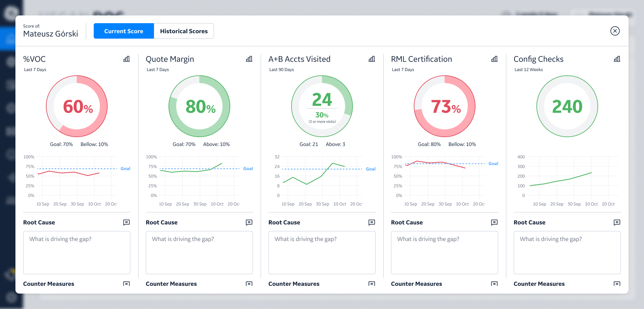This screenshot has height=309, width=644.
Task: Click the %VOC Root Cause text field
Action: 77,253
